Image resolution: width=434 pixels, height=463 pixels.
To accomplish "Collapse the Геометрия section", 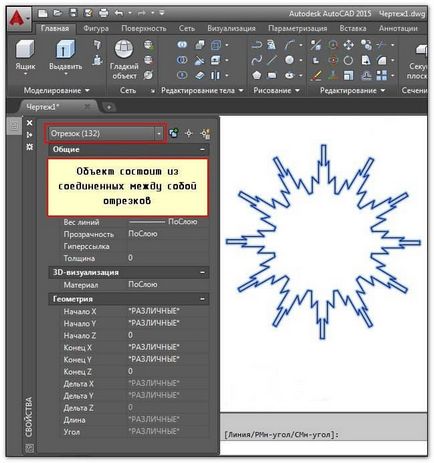I will pos(202,299).
